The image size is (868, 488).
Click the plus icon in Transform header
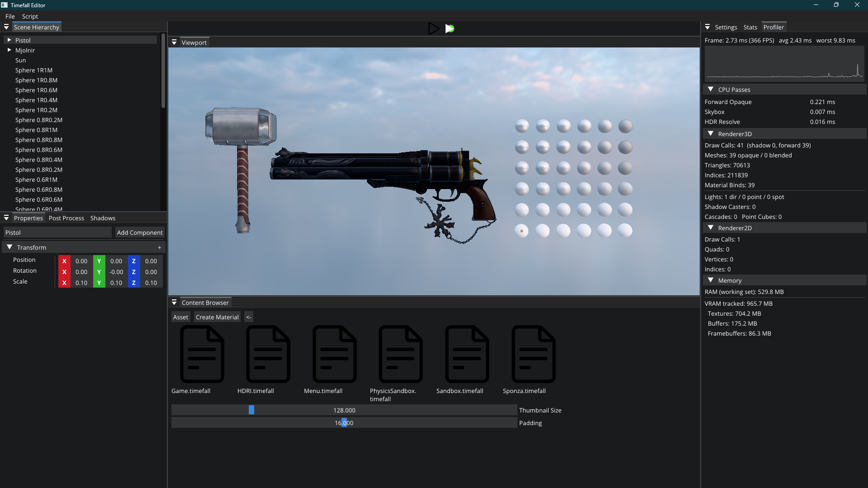pyautogui.click(x=160, y=247)
